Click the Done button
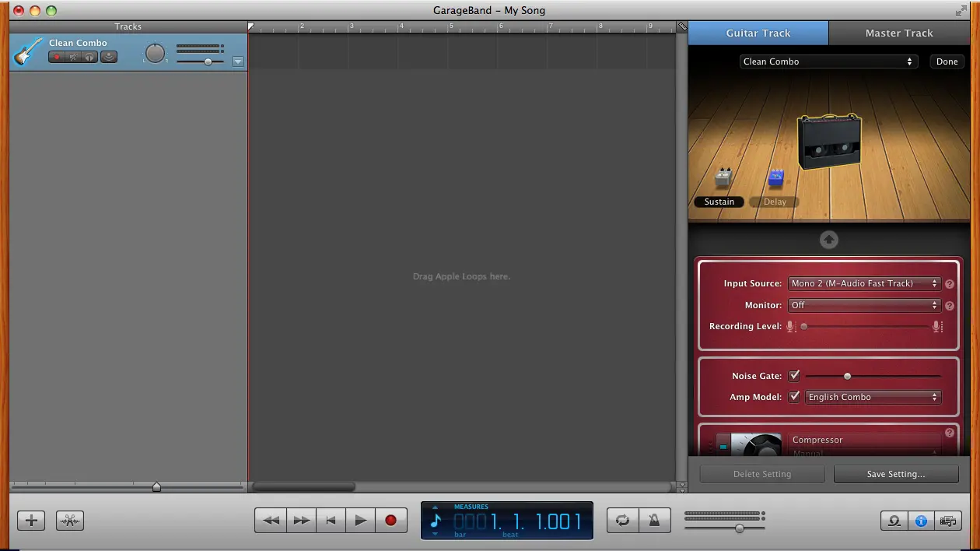Screen dimensions: 980x551 [x=947, y=61]
